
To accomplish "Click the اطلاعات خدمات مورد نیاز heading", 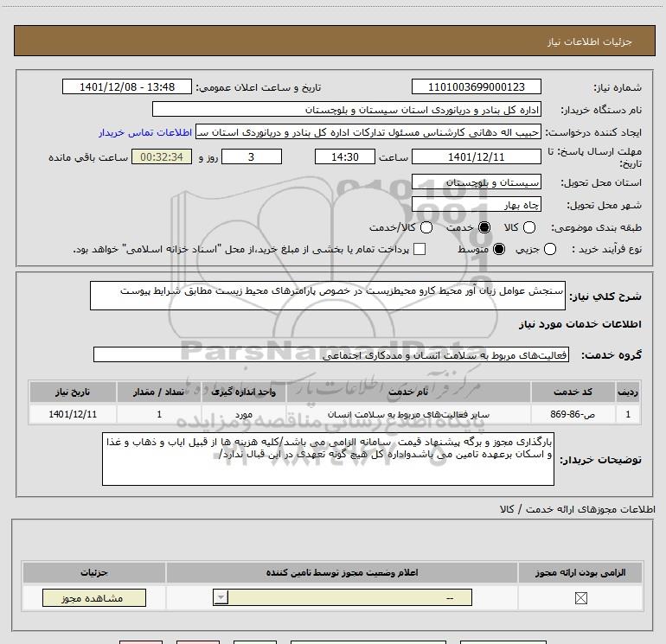I will pos(580,324).
